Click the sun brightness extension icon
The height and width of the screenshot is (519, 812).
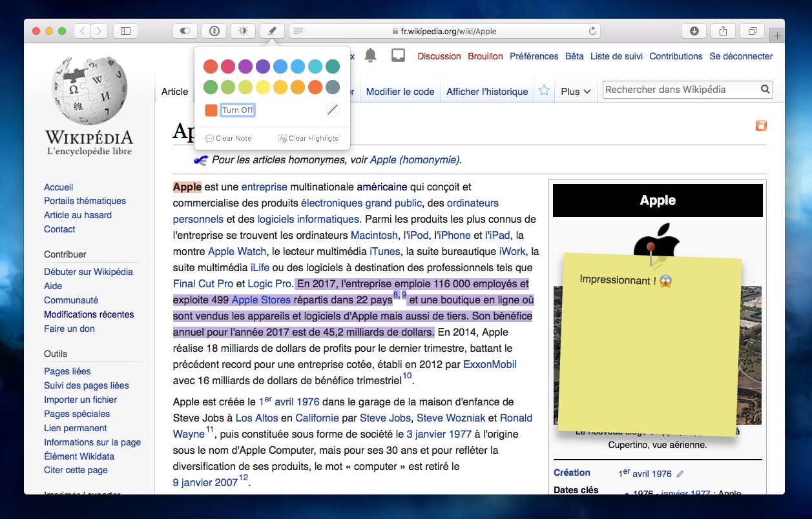[243, 30]
